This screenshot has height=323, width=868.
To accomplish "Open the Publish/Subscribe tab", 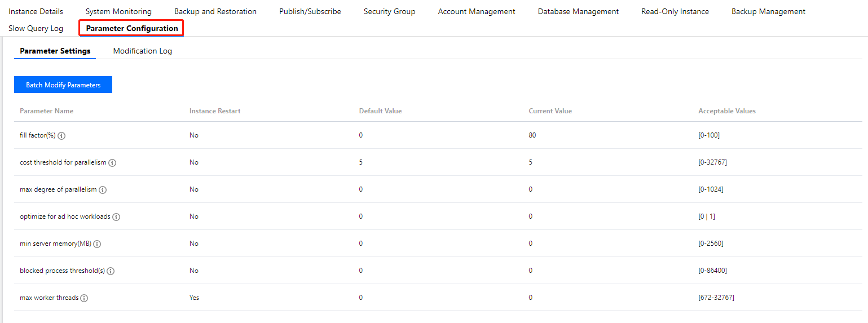I will click(310, 11).
